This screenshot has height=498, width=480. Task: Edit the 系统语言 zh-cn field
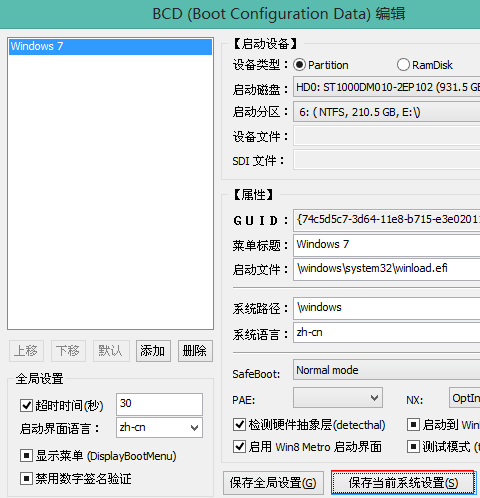[x=387, y=333]
